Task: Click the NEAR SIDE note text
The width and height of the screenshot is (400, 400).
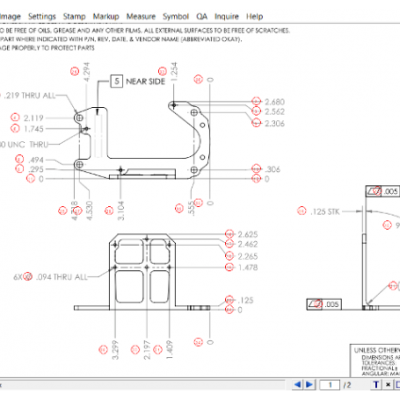Action: [x=145, y=82]
